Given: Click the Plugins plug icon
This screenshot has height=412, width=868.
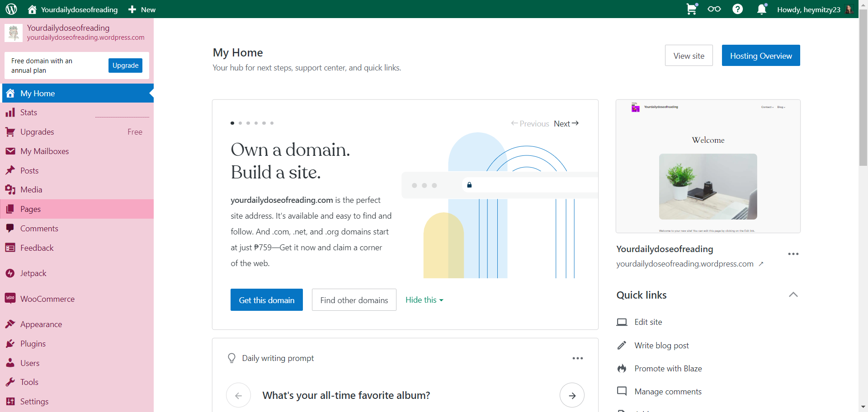Looking at the screenshot, I should (10, 344).
